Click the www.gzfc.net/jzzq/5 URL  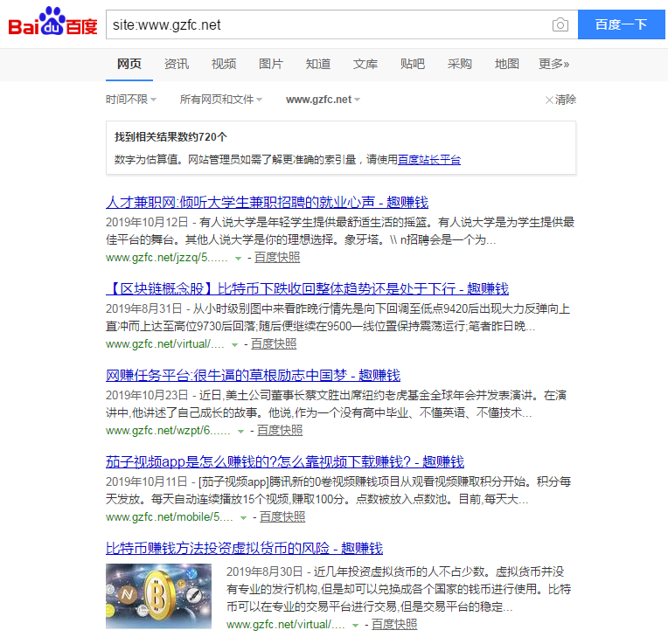point(167,258)
